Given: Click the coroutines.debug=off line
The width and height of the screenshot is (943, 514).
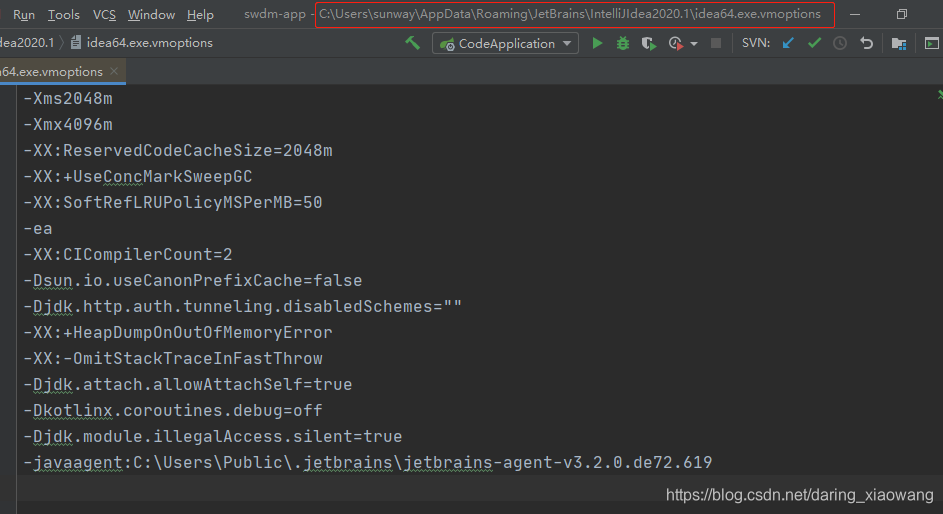Looking at the screenshot, I should click(x=173, y=410).
